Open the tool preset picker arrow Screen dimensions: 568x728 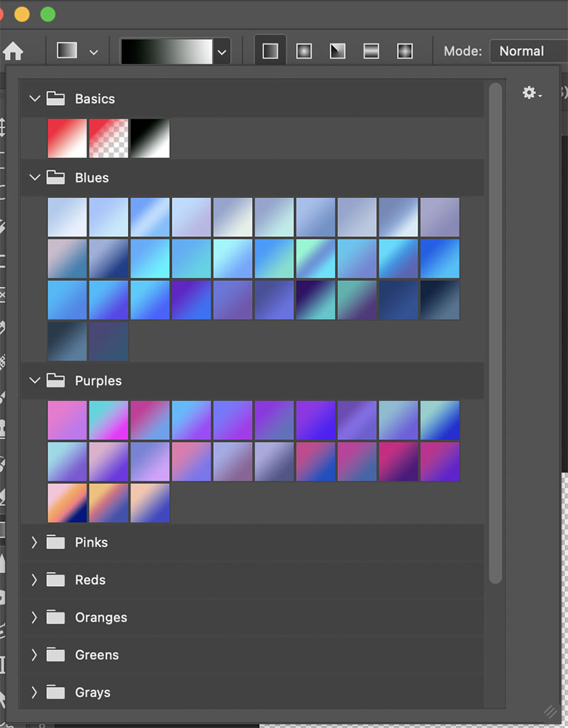[94, 52]
